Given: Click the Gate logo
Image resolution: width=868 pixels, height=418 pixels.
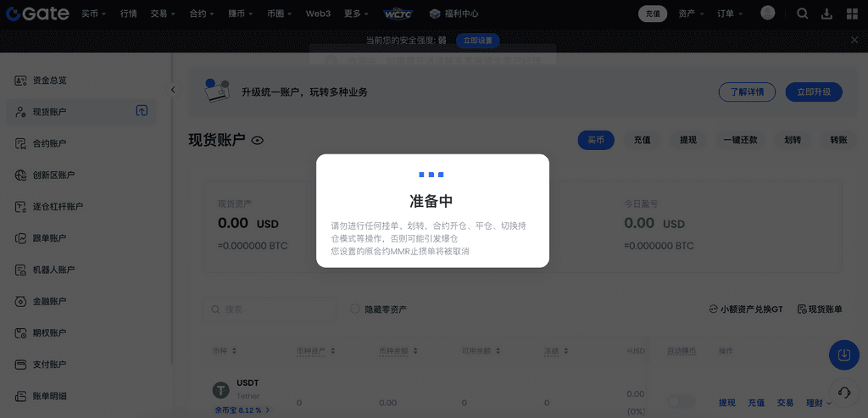Looking at the screenshot, I should [36, 14].
